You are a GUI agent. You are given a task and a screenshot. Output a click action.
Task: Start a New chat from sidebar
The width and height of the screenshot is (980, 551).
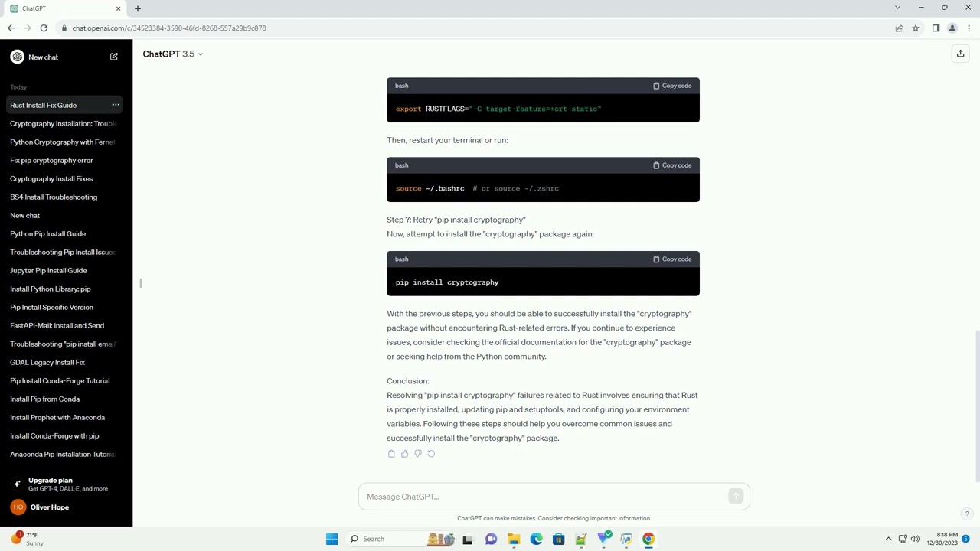pos(66,57)
